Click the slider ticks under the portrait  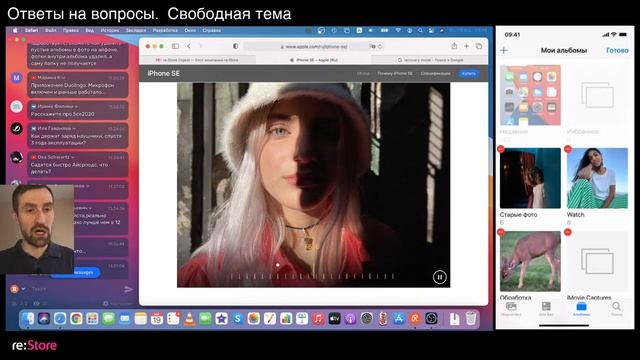(x=313, y=276)
